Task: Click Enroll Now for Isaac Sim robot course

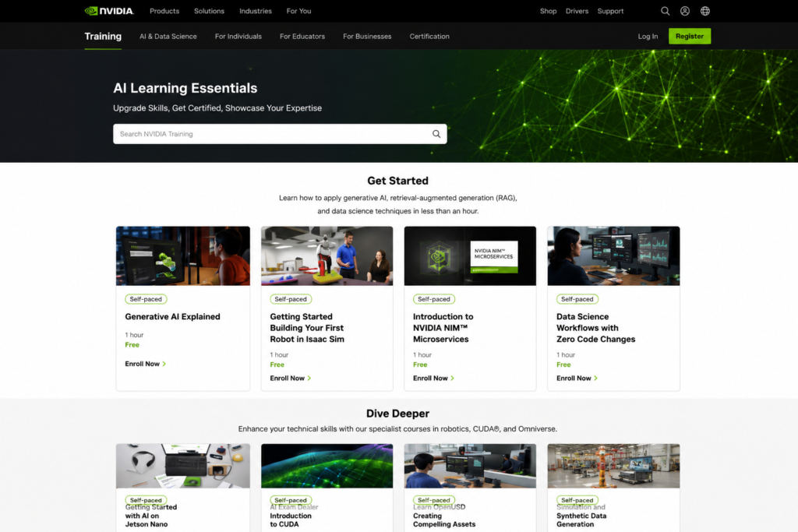Action: pyautogui.click(x=290, y=378)
